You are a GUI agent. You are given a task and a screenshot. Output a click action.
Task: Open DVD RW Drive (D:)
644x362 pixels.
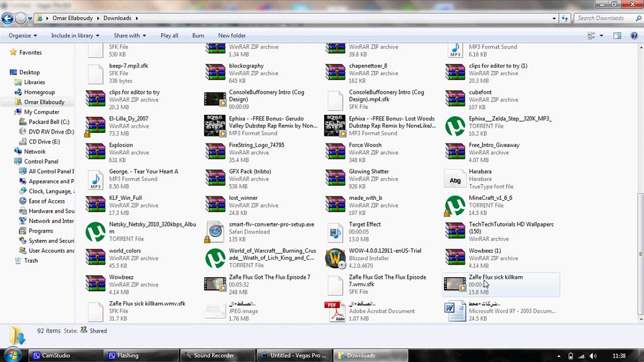click(51, 132)
